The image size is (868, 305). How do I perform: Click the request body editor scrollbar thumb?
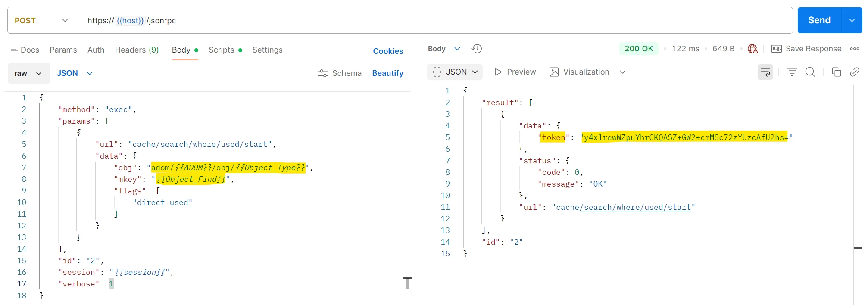407,283
